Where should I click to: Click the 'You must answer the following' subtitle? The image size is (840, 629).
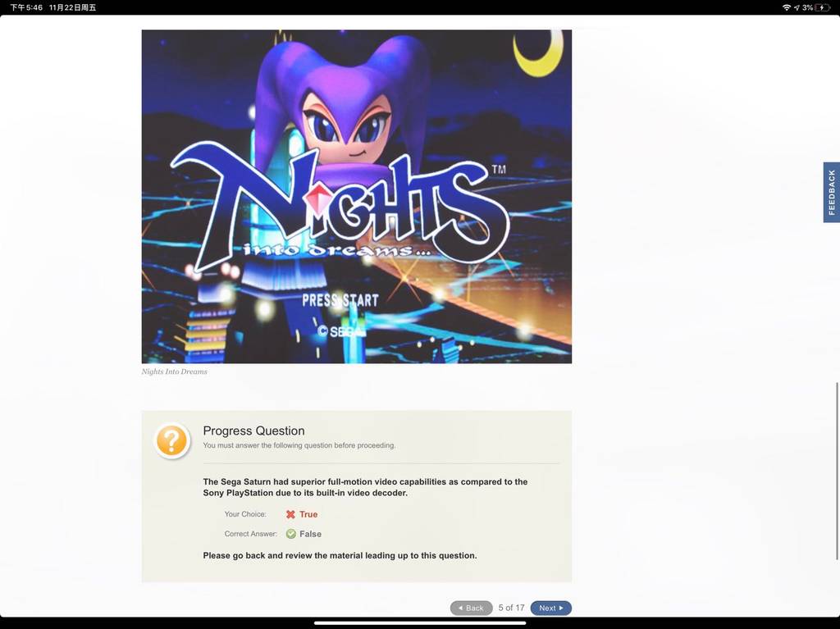pyautogui.click(x=299, y=445)
